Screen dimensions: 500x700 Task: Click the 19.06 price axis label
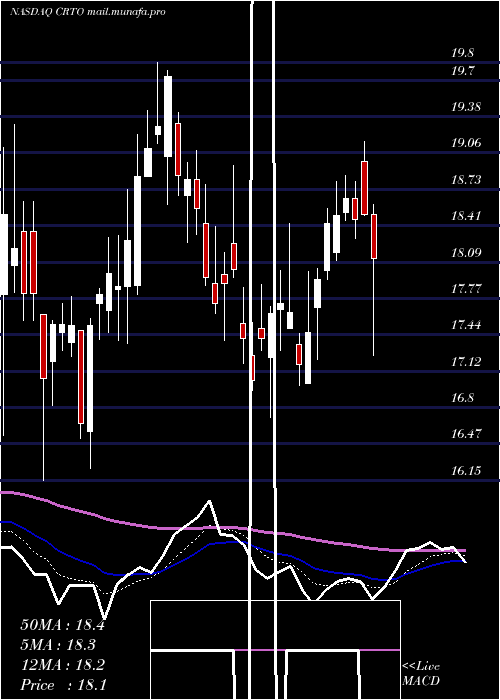(x=466, y=143)
